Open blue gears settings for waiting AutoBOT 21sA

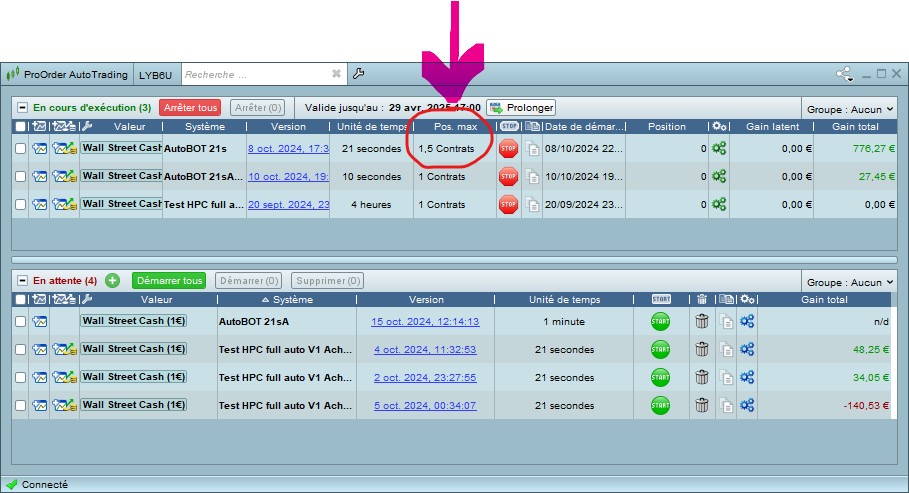[747, 321]
